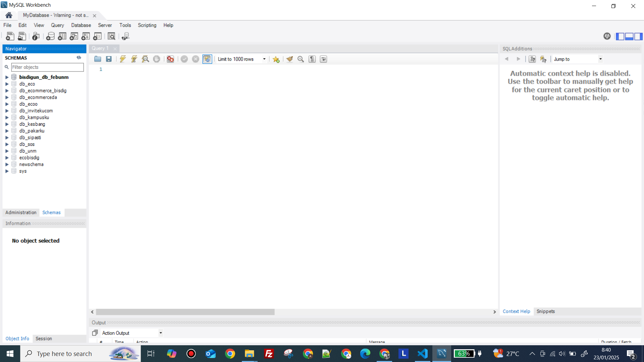The height and width of the screenshot is (362, 644).
Task: Click the Execute query lightning icon
Action: (123, 59)
